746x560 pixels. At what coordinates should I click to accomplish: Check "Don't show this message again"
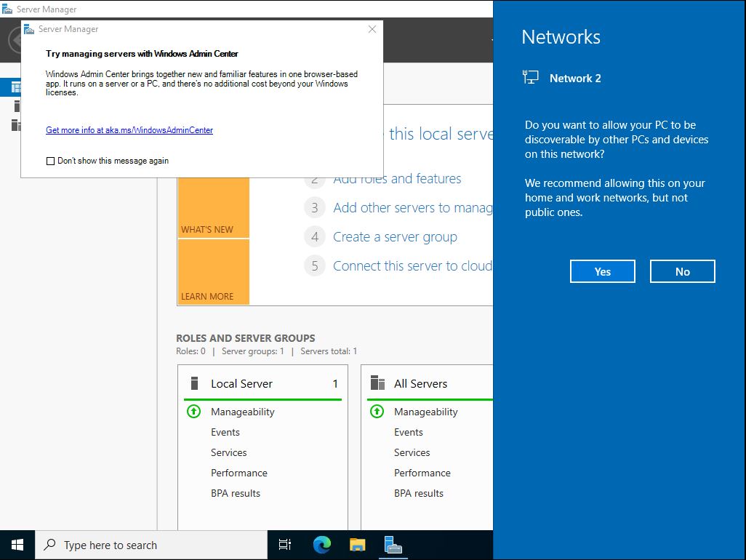[x=50, y=161]
